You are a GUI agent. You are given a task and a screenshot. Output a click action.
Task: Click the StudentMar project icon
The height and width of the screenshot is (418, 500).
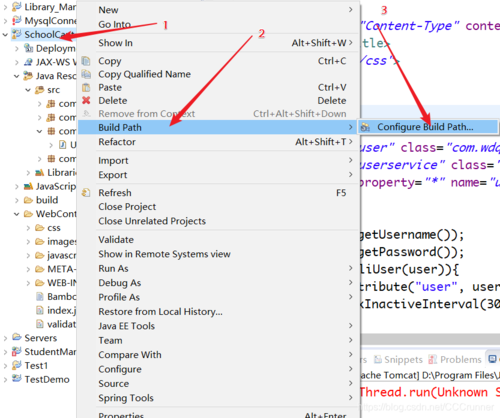coord(17,351)
